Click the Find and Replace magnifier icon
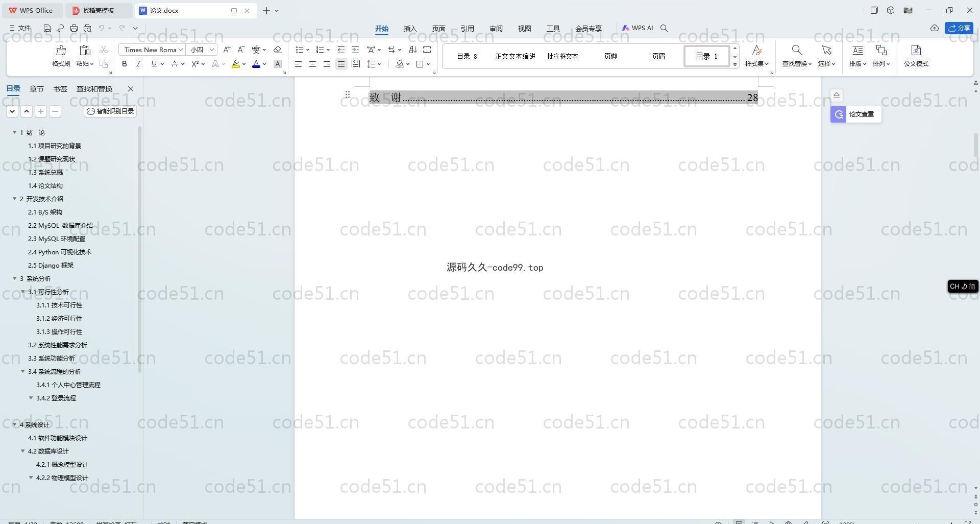Screen dimensions: 980x524 tap(797, 50)
